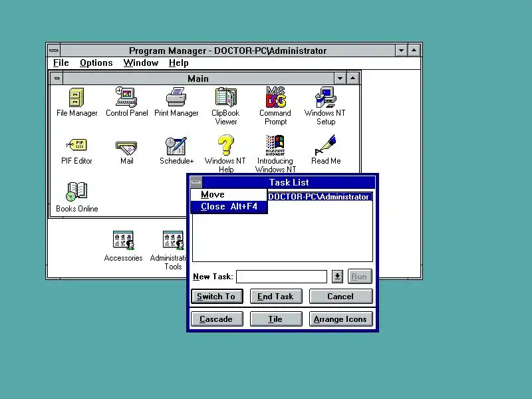Open the File Manager icon
This screenshot has width=532, height=399.
click(x=76, y=97)
